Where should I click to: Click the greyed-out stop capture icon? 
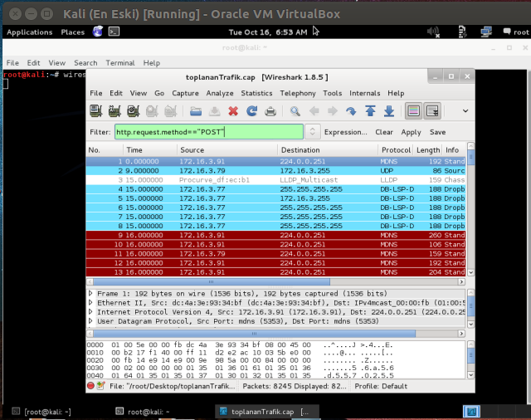pos(152,111)
